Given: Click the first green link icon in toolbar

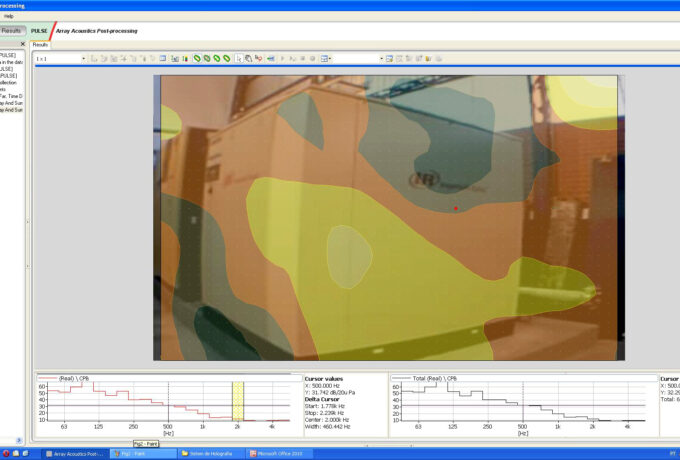Looking at the screenshot, I should (197, 59).
